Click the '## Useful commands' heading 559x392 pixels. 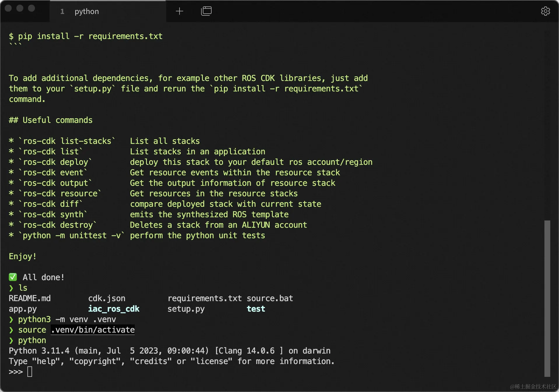coord(51,120)
